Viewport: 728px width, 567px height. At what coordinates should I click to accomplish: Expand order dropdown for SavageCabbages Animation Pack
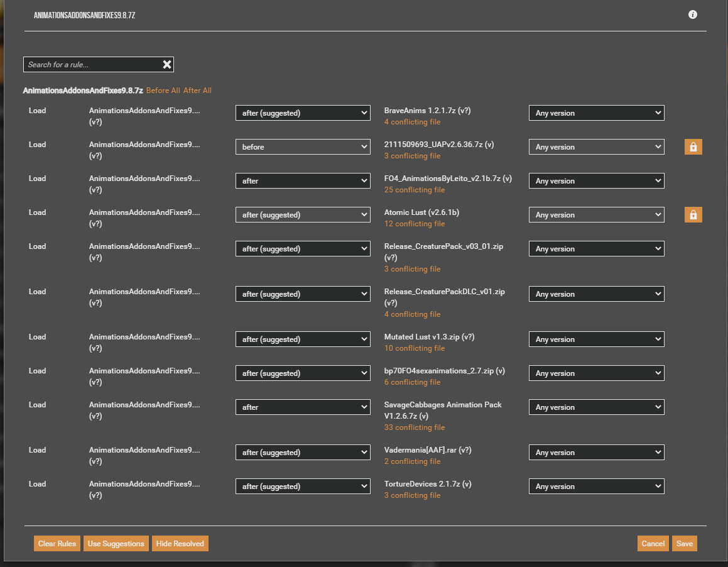[303, 407]
